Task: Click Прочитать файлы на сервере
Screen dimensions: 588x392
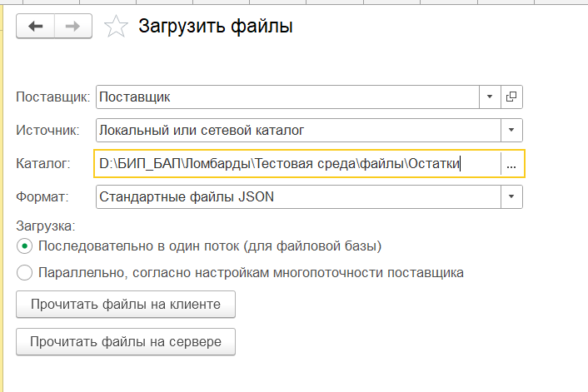Action: [126, 342]
